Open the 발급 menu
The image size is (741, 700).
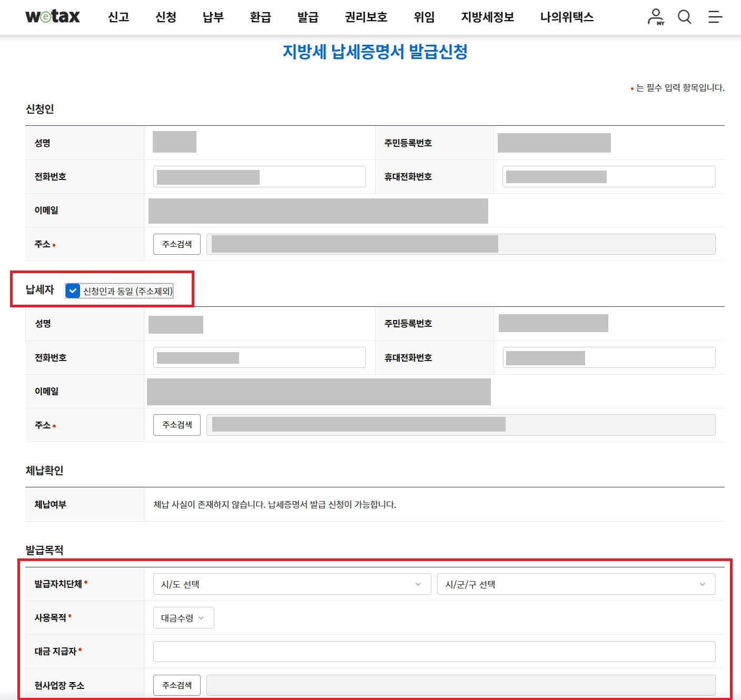pos(308,17)
